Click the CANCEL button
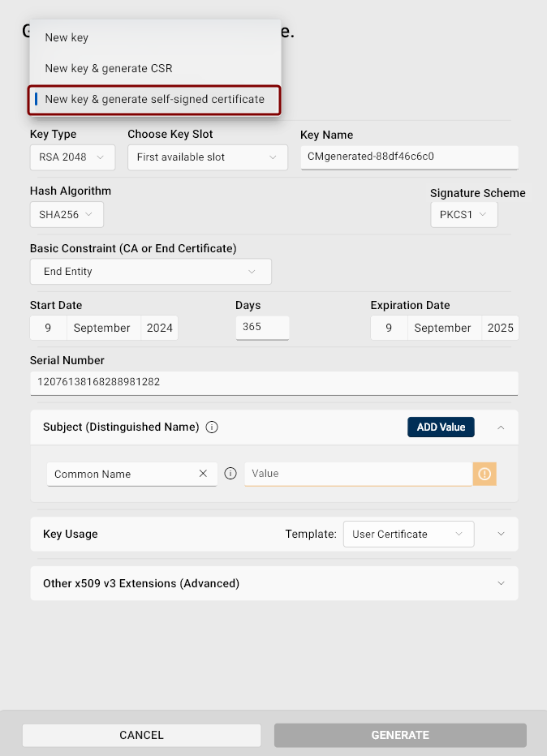 [141, 735]
